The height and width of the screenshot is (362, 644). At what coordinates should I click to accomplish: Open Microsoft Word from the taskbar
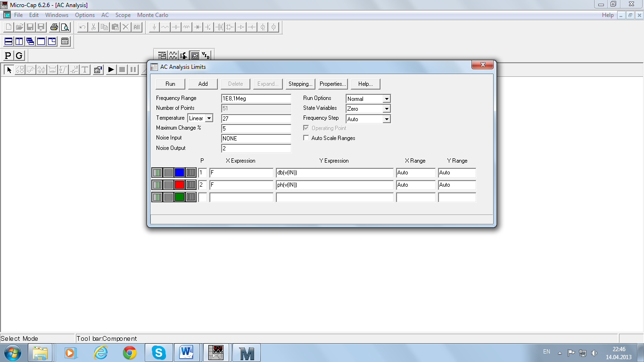pos(187,353)
